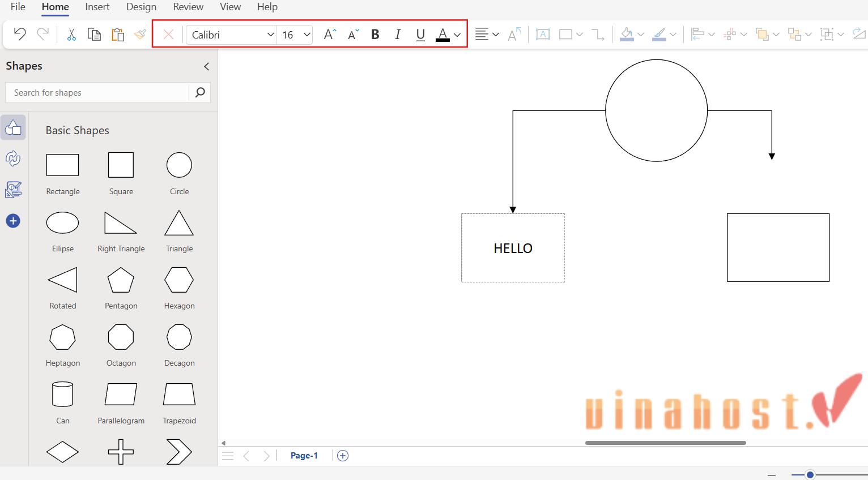Click the Align shapes icon
868x480 pixels.
pos(697,35)
